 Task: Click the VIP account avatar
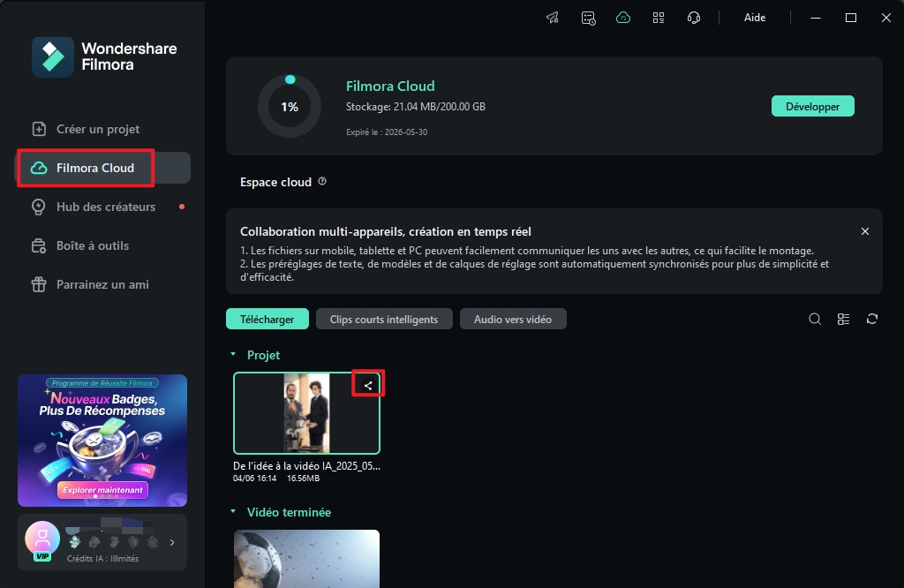click(x=42, y=540)
